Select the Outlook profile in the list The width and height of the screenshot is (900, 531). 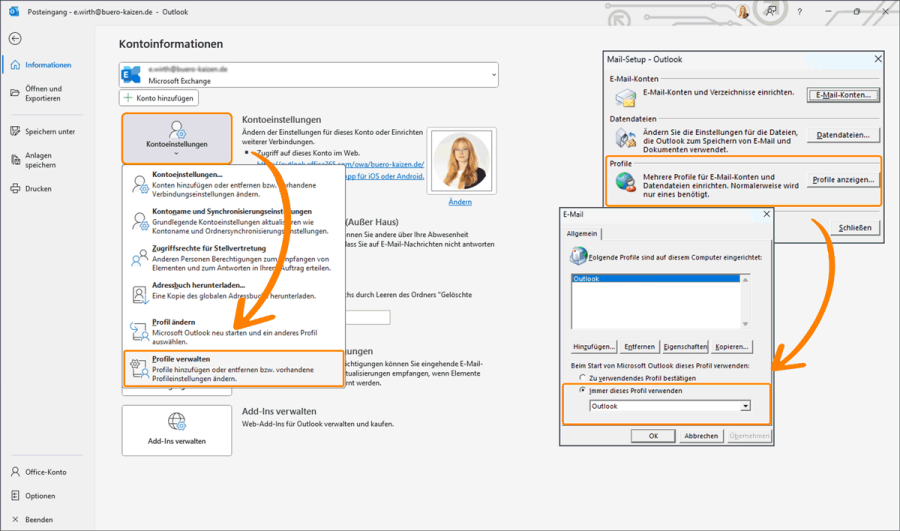(655, 278)
